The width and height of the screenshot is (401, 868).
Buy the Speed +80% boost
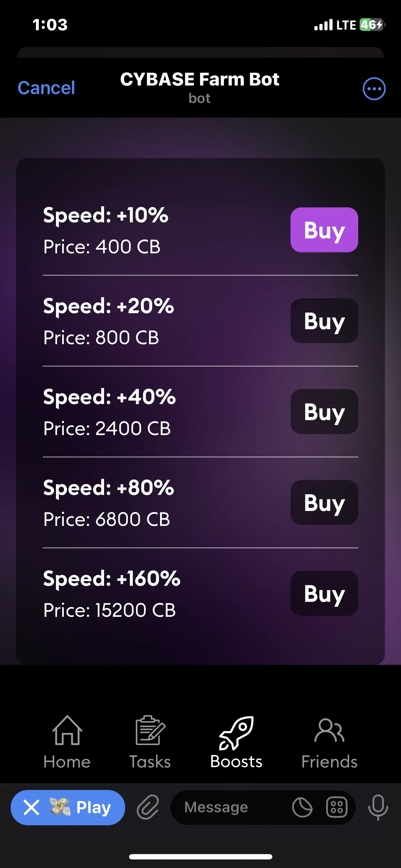point(324,502)
